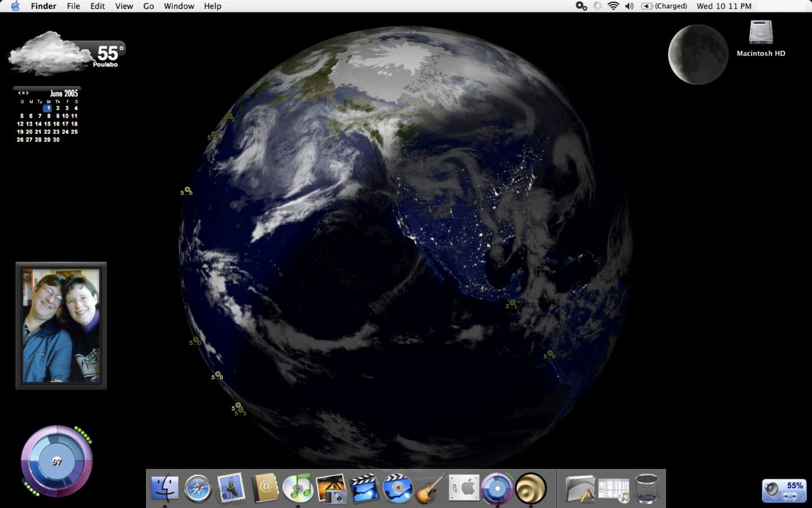Open the File menu
This screenshot has height=508, width=812.
pos(73,6)
